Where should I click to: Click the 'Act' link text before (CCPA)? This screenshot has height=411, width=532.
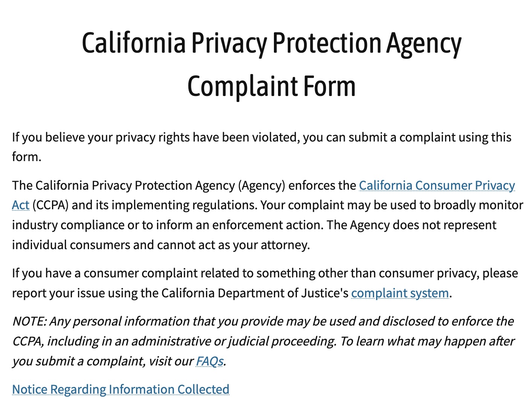(x=20, y=205)
